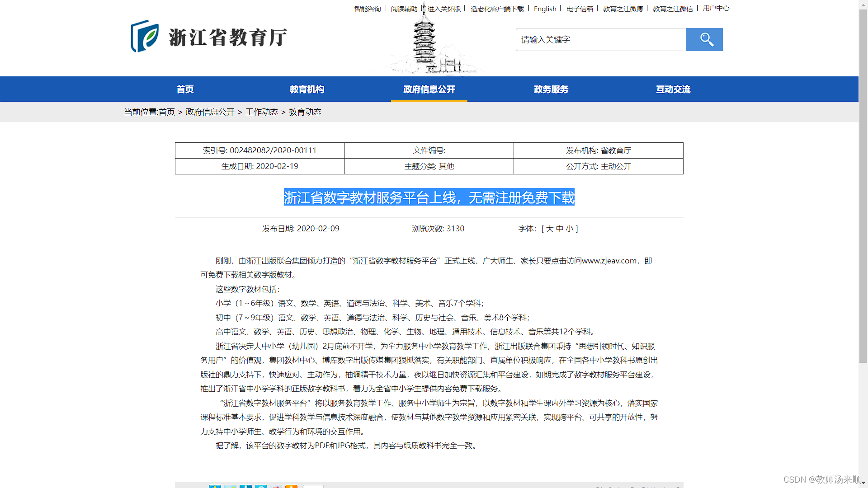Open the 政务服务 nav menu

tap(551, 89)
